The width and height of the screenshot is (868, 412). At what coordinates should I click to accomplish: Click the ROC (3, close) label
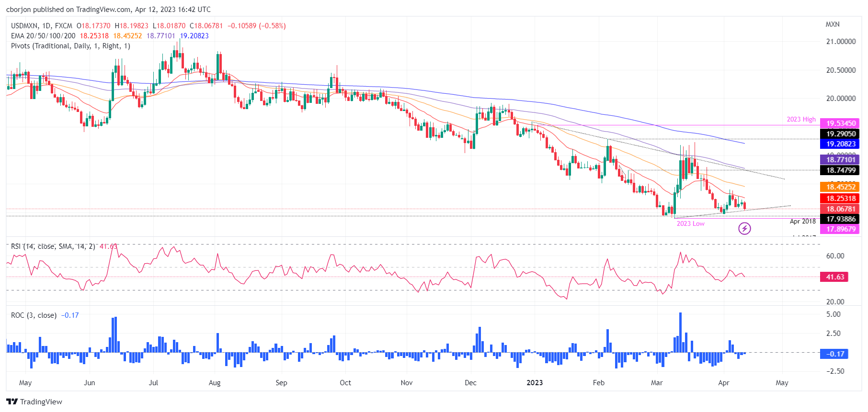click(34, 315)
